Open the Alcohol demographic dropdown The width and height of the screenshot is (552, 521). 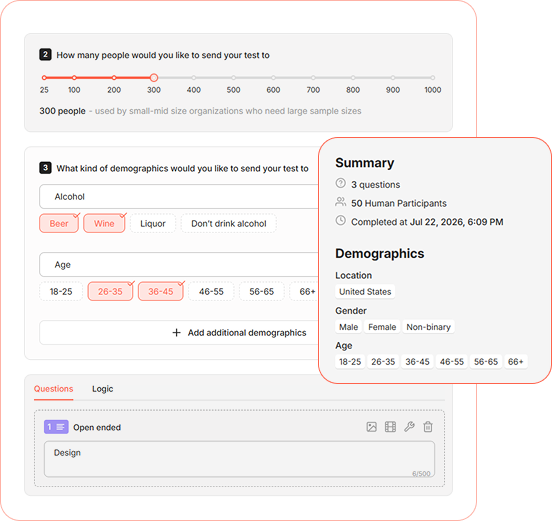pyautogui.click(x=179, y=196)
